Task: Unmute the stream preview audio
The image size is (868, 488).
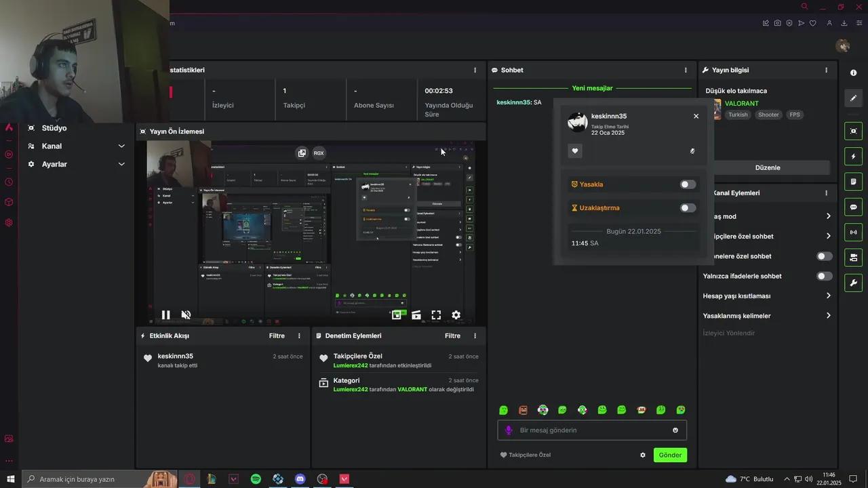Action: 186,314
